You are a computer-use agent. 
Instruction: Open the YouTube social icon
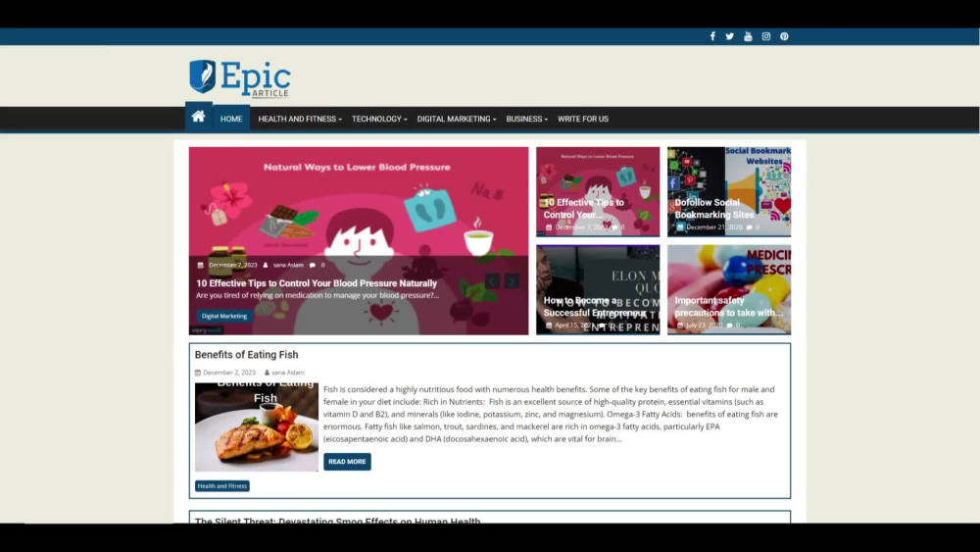[x=748, y=36]
